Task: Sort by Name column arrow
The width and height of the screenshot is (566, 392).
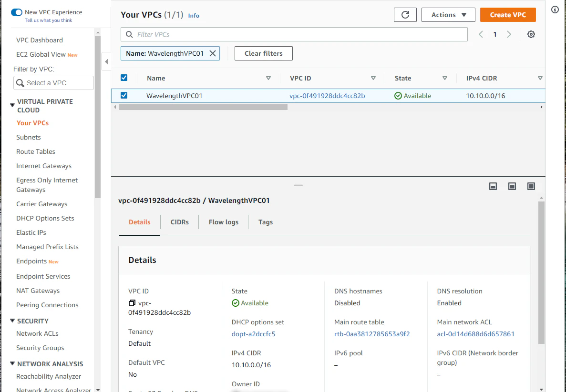Action: 268,78
